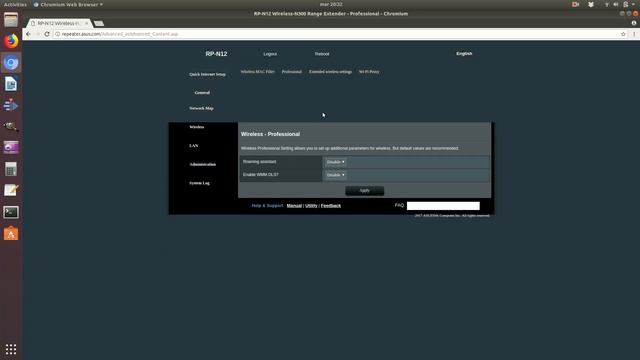Switch to Wi-Fi Proxy tab
640x360 pixels.
[x=369, y=71]
